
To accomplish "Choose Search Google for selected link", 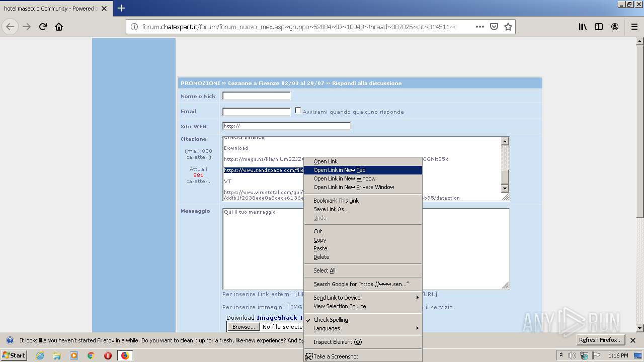I will point(363,284).
